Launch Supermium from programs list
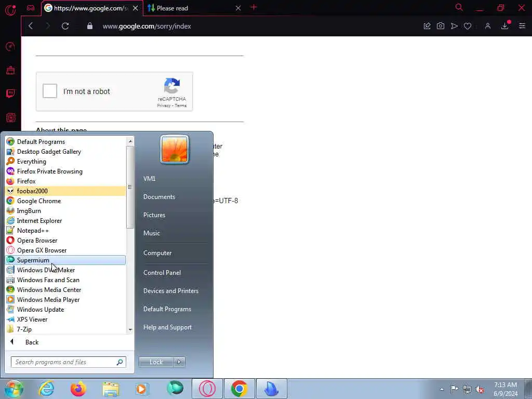Viewport: 532px width, 399px height. pos(65,260)
